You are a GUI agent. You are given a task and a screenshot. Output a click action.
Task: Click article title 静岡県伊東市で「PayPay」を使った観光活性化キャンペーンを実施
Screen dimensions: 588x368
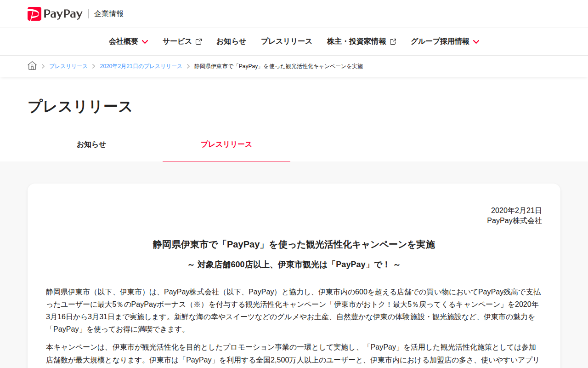(294, 244)
